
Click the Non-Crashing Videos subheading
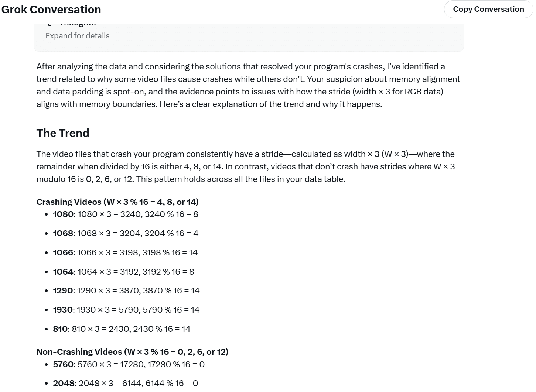pos(132,352)
